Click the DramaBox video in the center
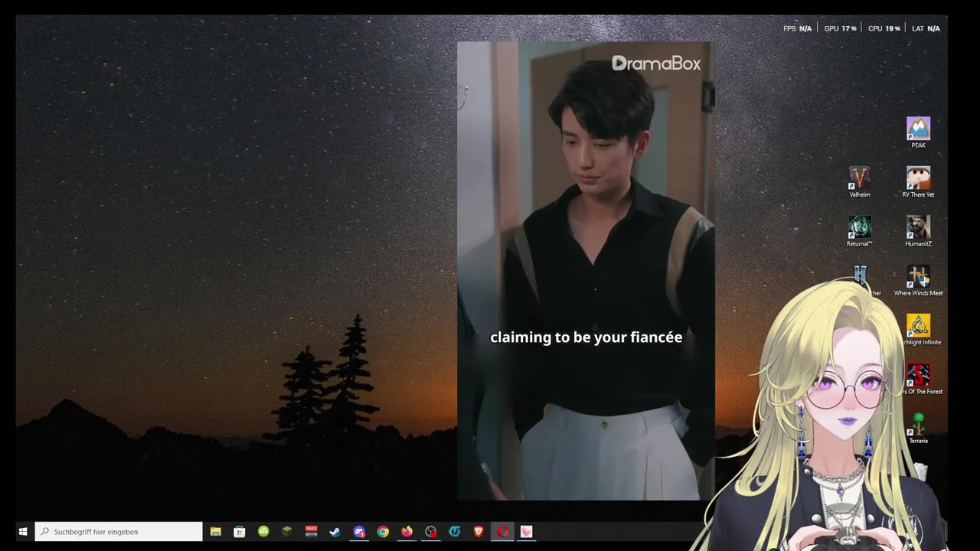 [586, 271]
